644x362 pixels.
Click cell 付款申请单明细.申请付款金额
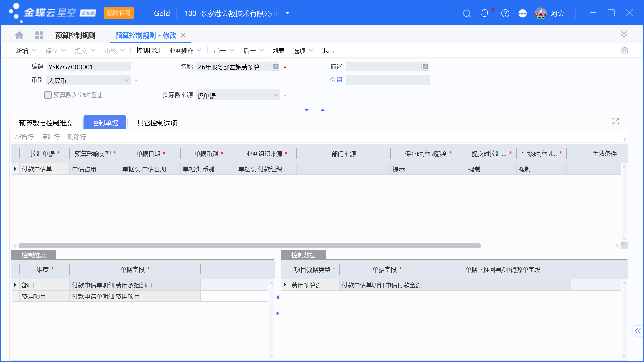(x=387, y=285)
